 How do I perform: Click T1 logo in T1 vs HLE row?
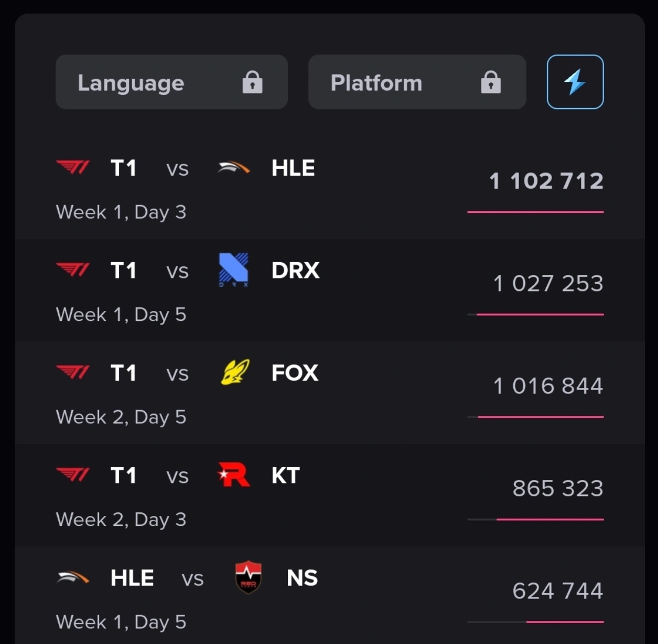coord(73,168)
